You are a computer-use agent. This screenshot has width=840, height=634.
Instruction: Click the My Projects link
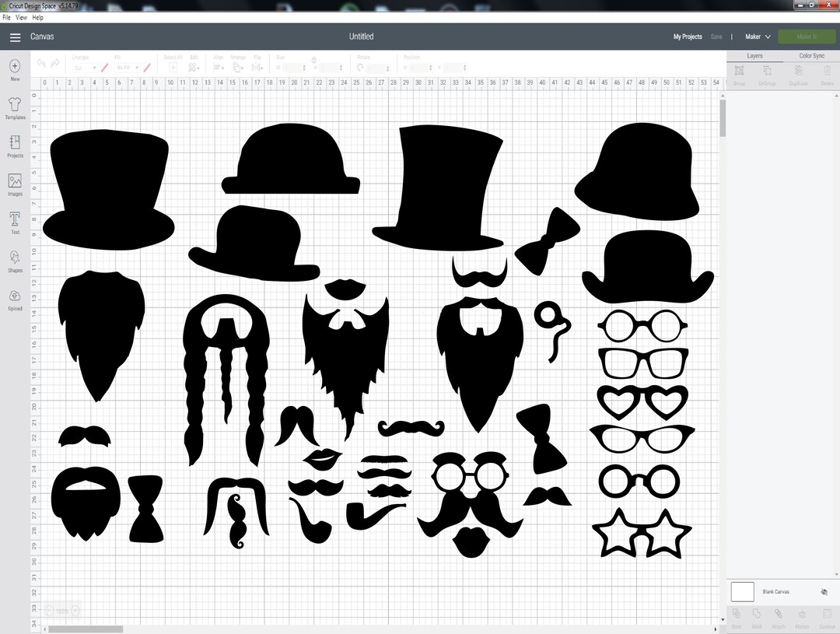tap(688, 36)
